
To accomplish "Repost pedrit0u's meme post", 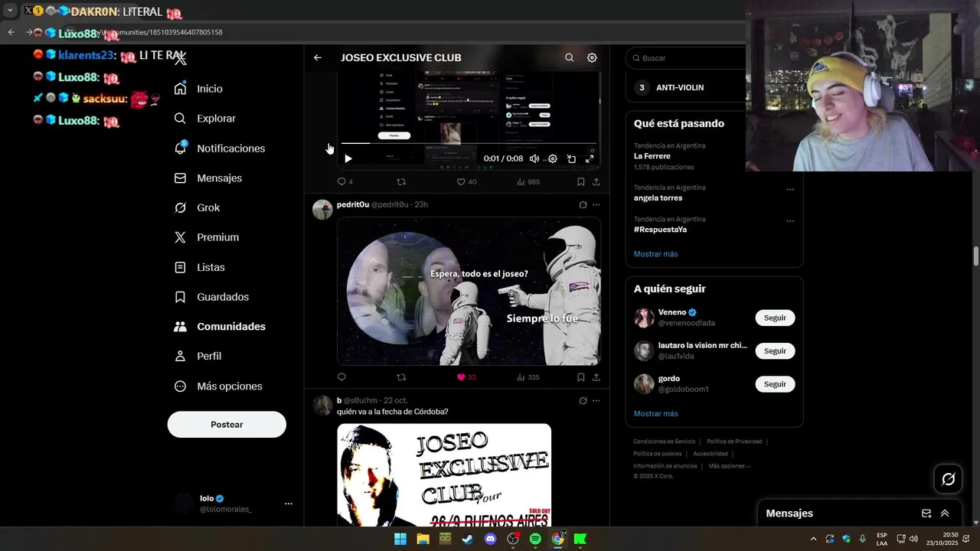I will (401, 377).
